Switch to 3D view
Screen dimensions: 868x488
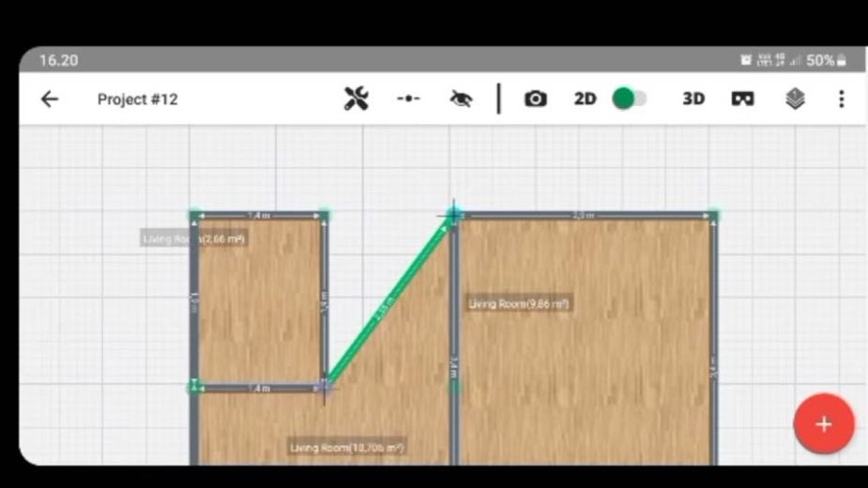point(693,99)
